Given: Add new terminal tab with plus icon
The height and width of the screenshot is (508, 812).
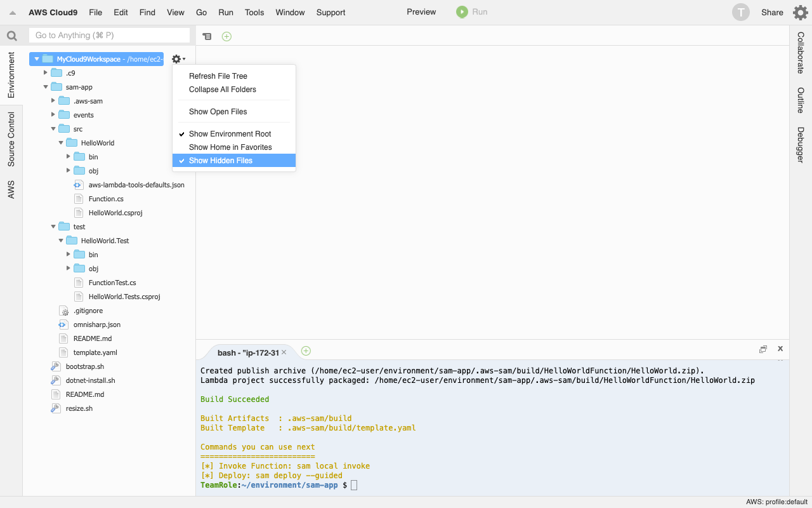Looking at the screenshot, I should 306,351.
